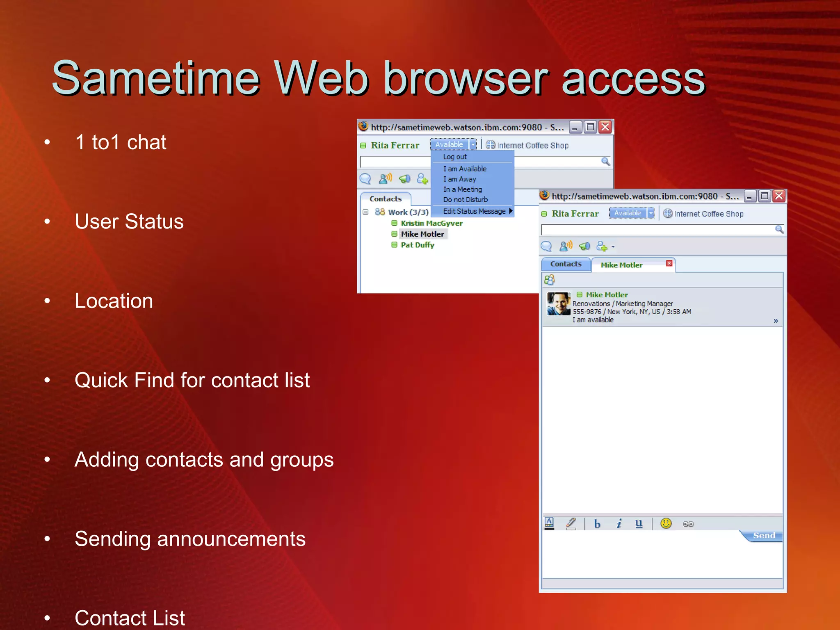Click the Work (3/3) group label
The height and width of the screenshot is (630, 840).
pyautogui.click(x=408, y=212)
